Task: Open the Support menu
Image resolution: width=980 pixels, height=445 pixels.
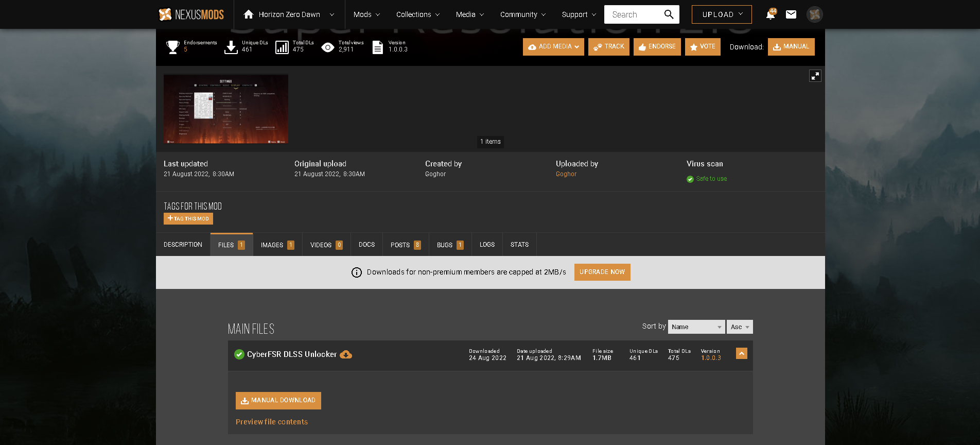Action: 579,14
